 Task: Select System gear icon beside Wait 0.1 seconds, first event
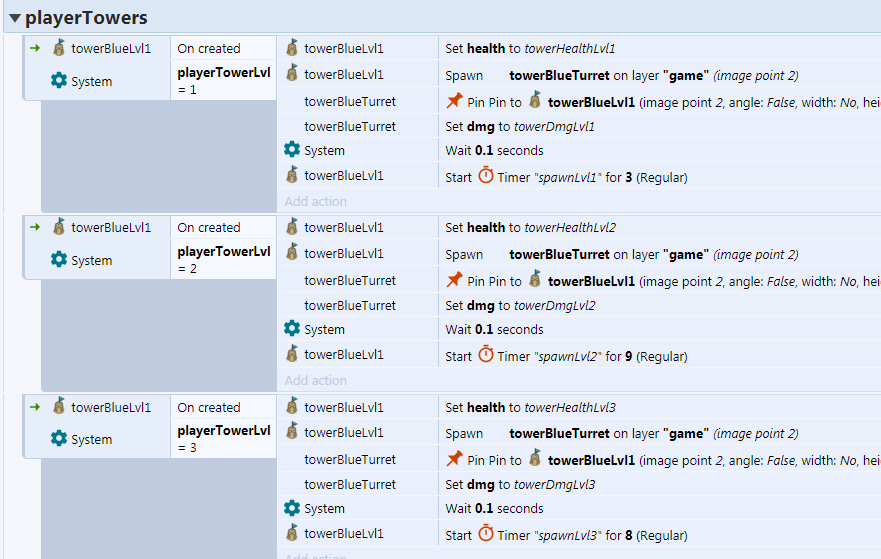pos(292,149)
